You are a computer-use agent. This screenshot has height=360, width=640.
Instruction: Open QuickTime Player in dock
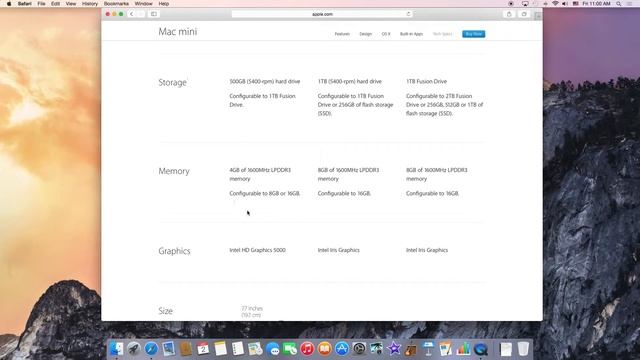480,349
